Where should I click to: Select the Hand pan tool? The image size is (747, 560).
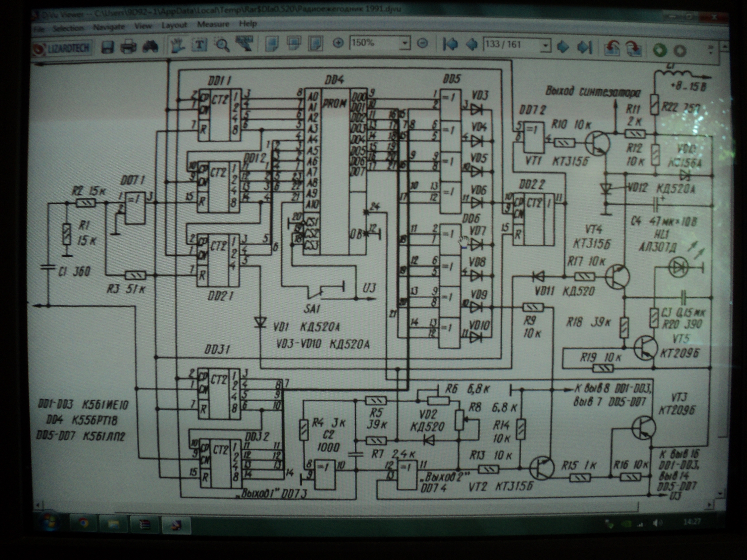click(177, 45)
